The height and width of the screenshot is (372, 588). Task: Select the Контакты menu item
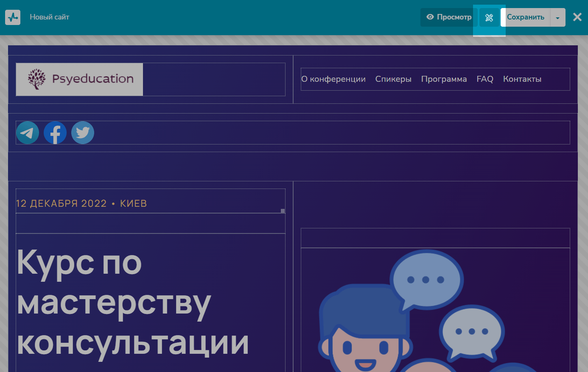pos(522,79)
